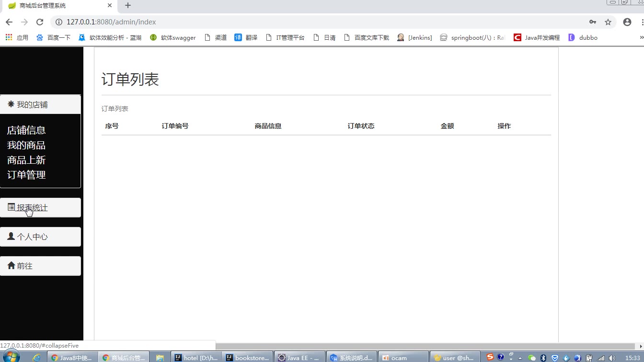
Task: Open a new browser tab
Action: 128,6
